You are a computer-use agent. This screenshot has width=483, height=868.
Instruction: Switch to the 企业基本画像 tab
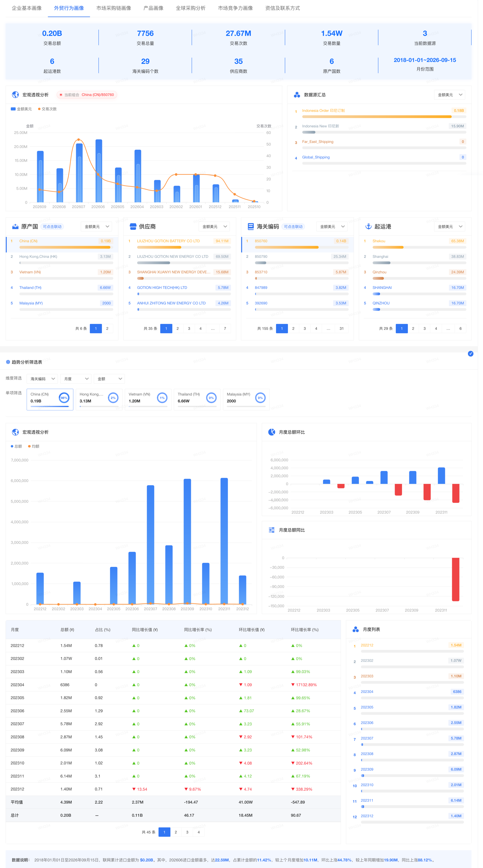click(27, 8)
